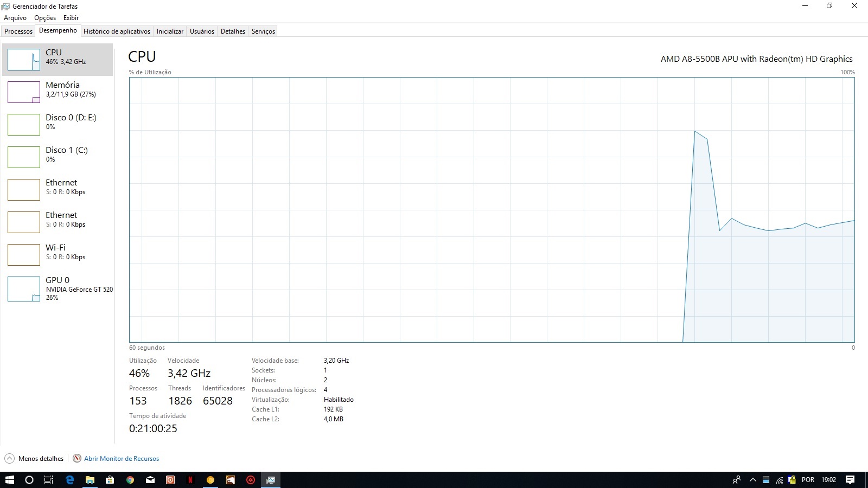
Task: Click the Resource Monitor icon at bottom
Action: 77,459
